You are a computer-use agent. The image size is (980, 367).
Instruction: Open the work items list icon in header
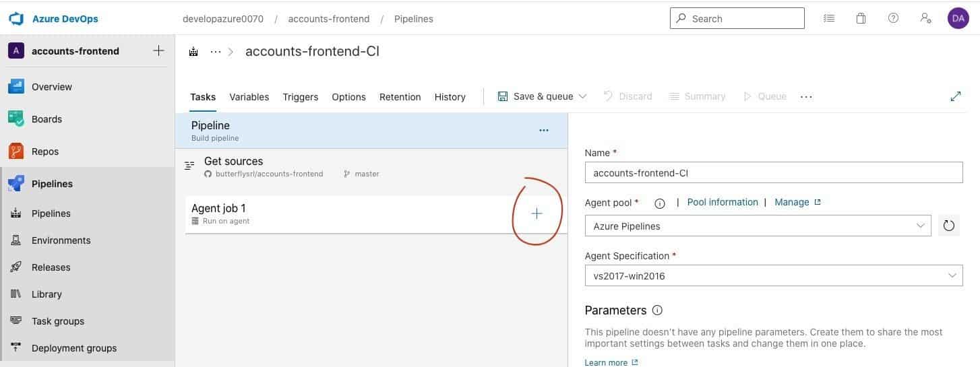pyautogui.click(x=829, y=18)
